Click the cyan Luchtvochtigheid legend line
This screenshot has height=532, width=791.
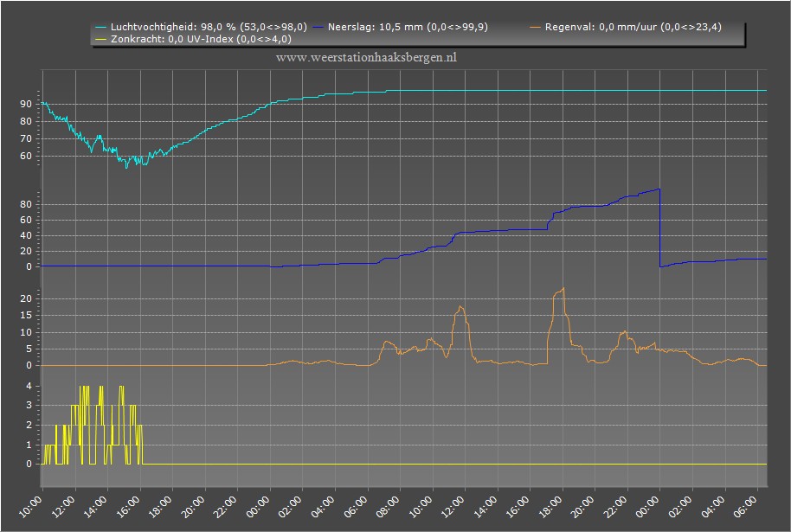(x=101, y=27)
